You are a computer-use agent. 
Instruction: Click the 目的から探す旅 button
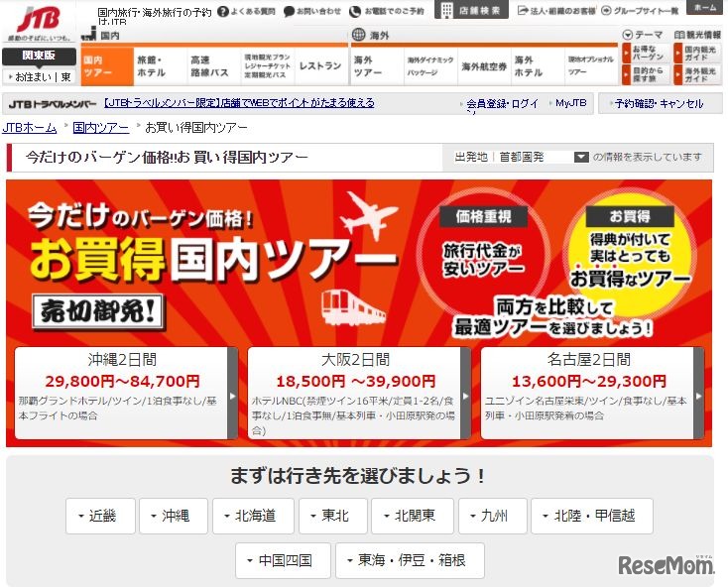(648, 74)
